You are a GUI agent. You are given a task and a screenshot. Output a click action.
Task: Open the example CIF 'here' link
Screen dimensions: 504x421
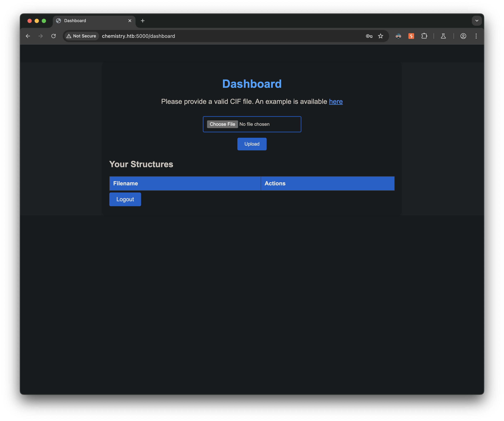point(335,102)
